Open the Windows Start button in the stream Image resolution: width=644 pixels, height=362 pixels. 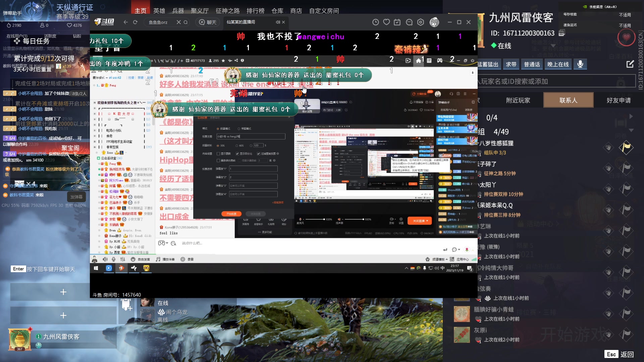coord(96,268)
